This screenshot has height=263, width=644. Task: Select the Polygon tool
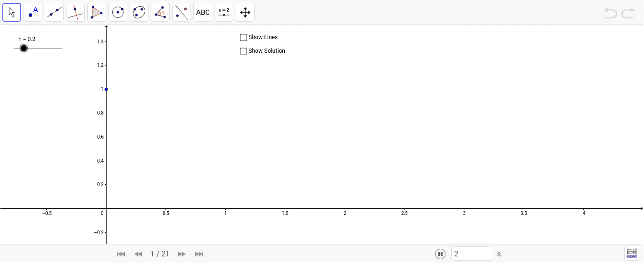click(97, 12)
